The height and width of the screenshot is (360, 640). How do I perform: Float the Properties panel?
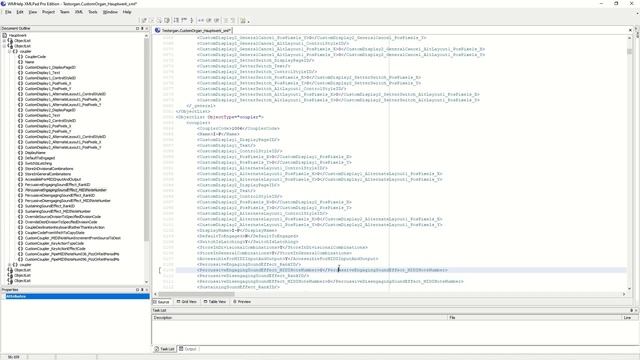138,290
